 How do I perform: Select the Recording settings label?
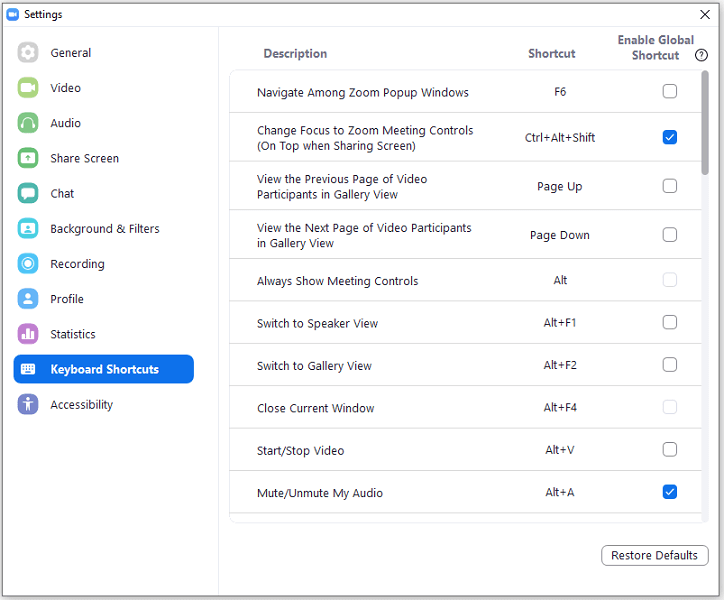pyautogui.click(x=78, y=264)
